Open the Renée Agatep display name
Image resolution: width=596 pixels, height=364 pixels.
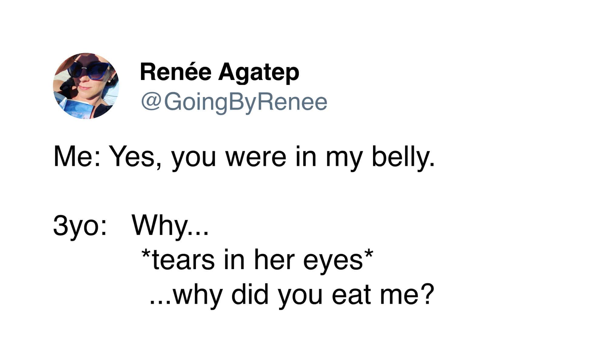(219, 72)
